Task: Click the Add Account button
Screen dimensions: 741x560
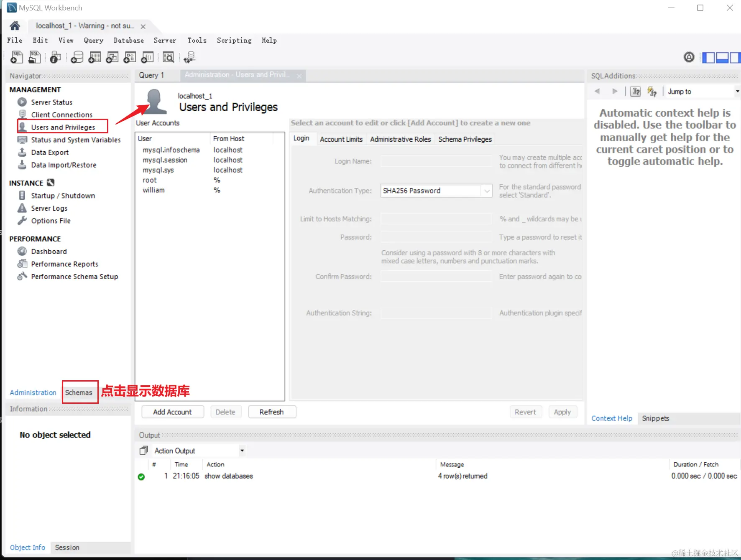Action: [173, 412]
